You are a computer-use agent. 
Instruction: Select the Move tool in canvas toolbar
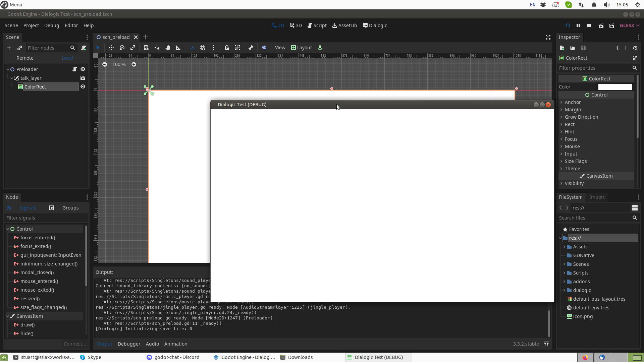pyautogui.click(x=111, y=48)
